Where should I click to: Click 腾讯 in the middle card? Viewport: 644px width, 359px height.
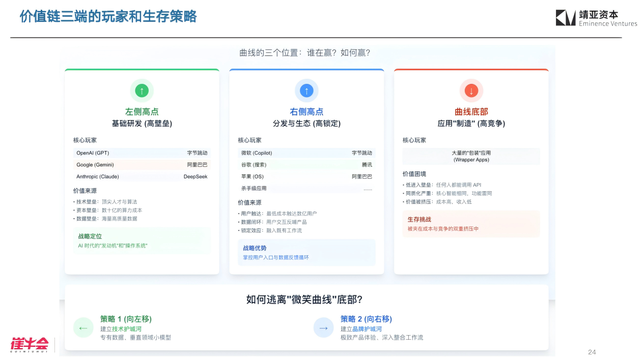(367, 165)
